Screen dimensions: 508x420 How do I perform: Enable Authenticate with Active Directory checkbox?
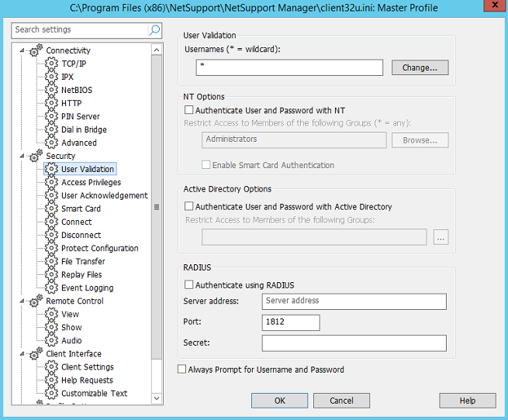coord(189,206)
